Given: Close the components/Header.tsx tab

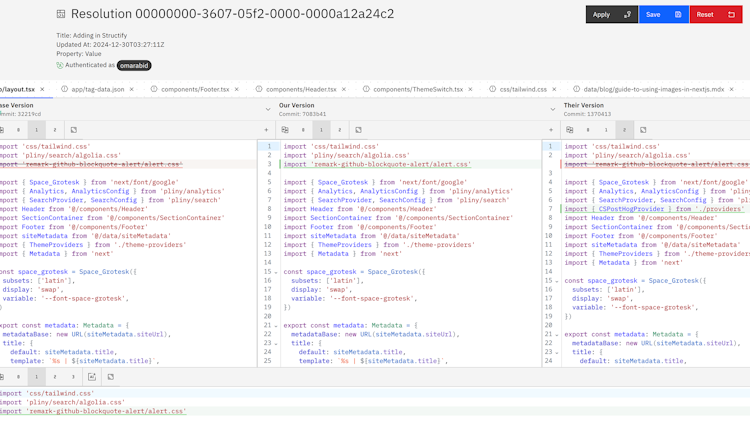Looking at the screenshot, I should point(344,89).
